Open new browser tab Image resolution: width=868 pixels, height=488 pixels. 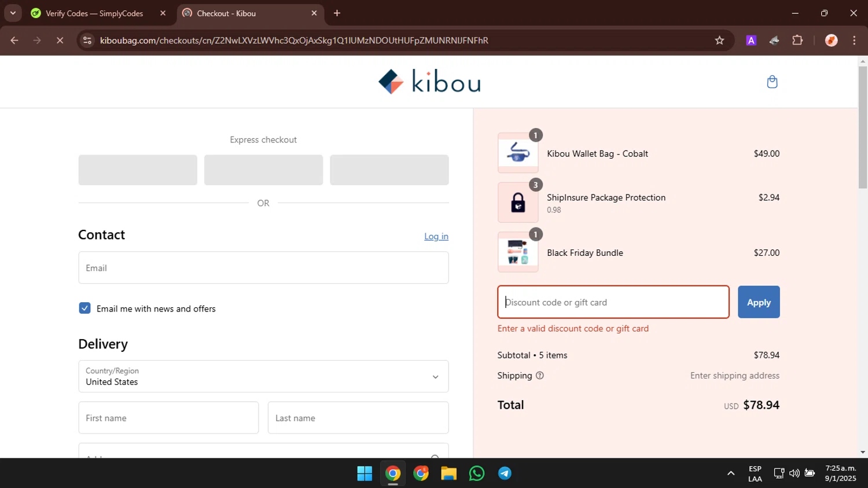click(x=337, y=13)
